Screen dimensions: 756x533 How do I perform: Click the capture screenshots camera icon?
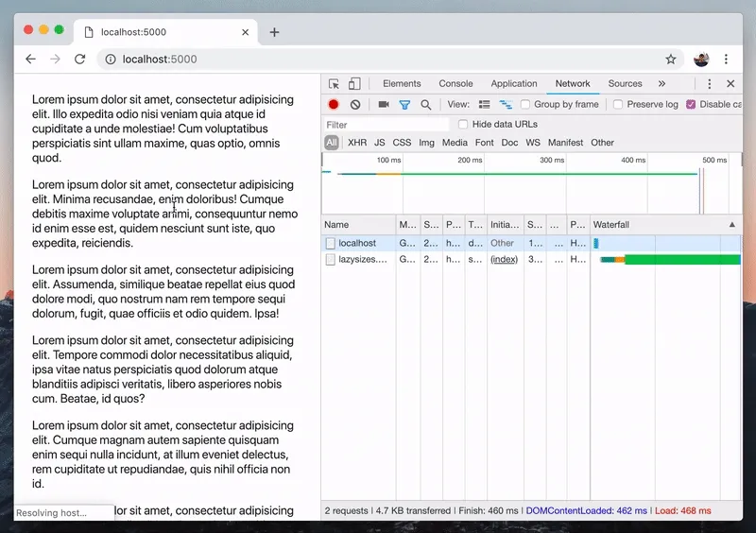(x=384, y=105)
